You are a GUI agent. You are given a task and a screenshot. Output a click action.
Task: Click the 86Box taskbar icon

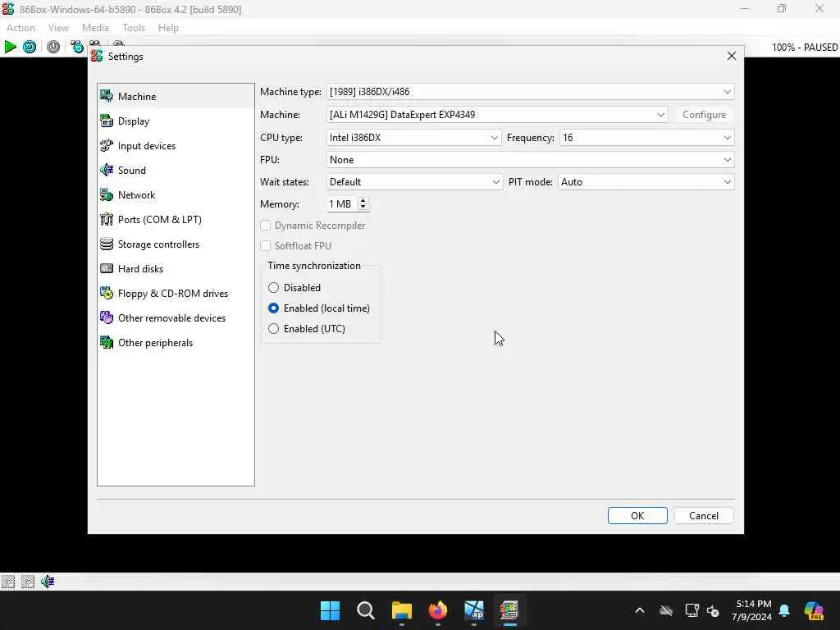[x=509, y=610]
